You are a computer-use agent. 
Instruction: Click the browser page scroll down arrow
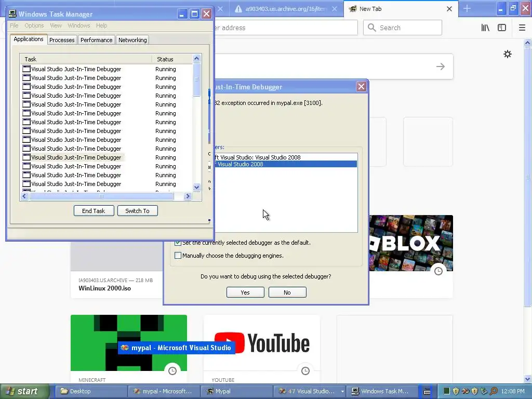tap(527, 379)
